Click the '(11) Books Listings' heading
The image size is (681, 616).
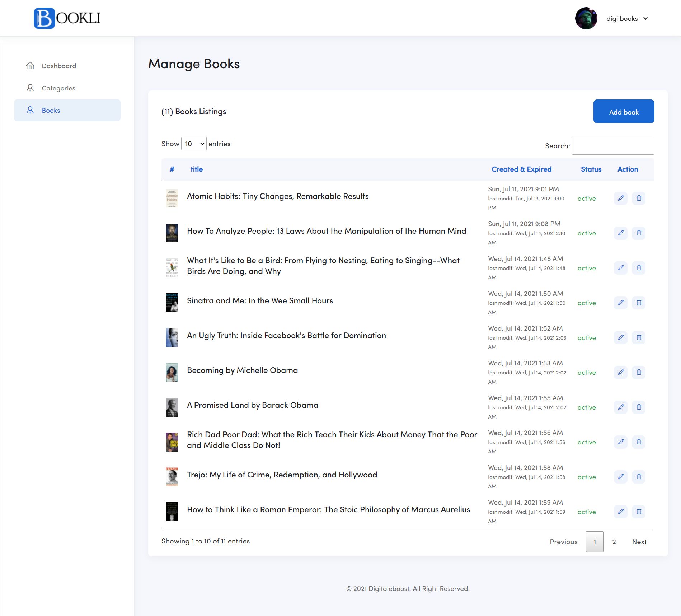click(x=194, y=112)
